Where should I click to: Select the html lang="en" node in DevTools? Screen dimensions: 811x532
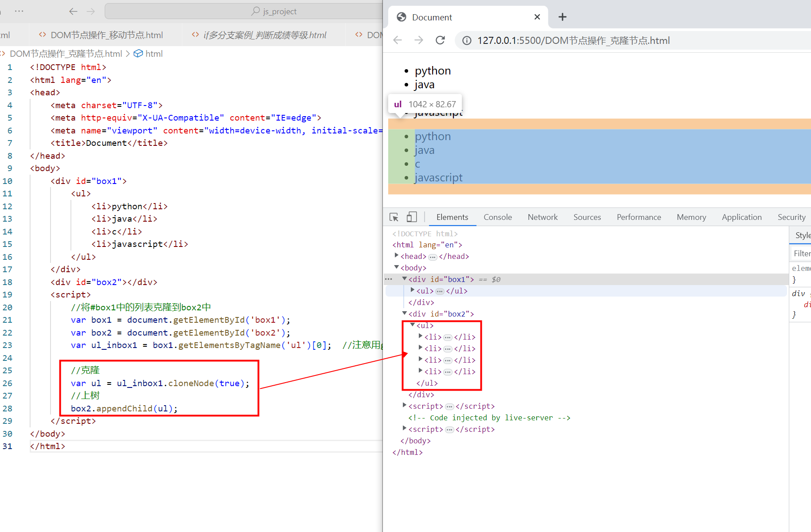click(x=427, y=245)
